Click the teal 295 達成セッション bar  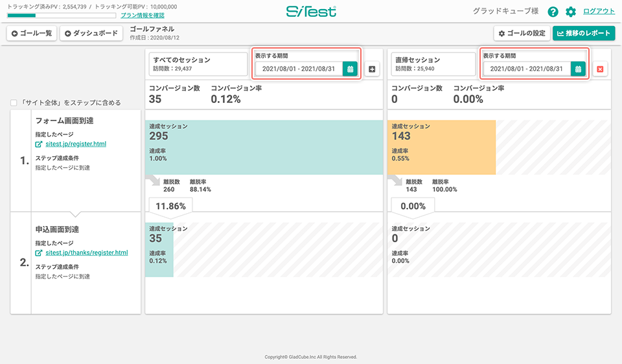(264, 148)
